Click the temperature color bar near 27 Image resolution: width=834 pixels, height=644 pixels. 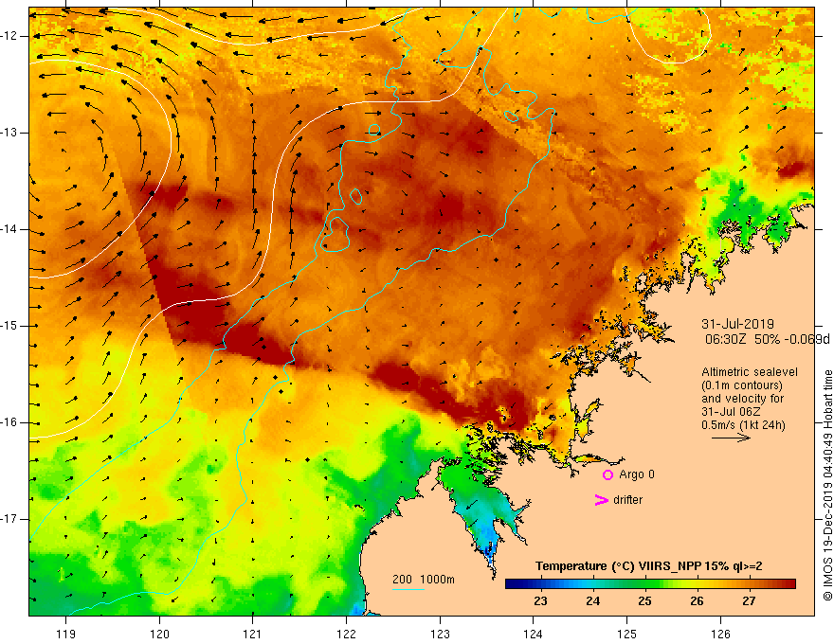[750, 583]
